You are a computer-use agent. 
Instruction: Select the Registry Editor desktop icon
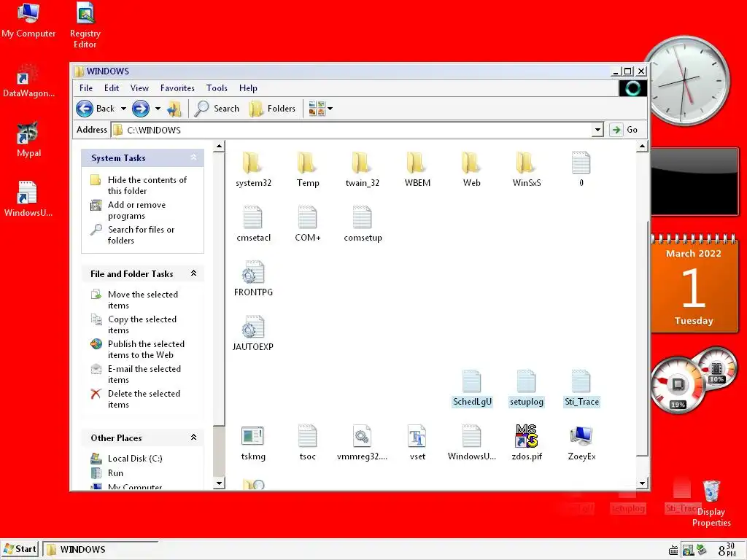(85, 26)
